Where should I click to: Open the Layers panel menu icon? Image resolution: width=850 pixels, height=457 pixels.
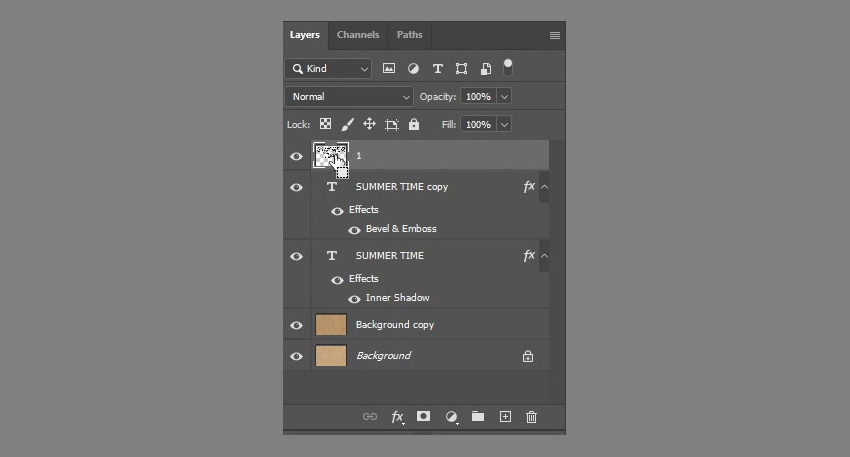555,35
